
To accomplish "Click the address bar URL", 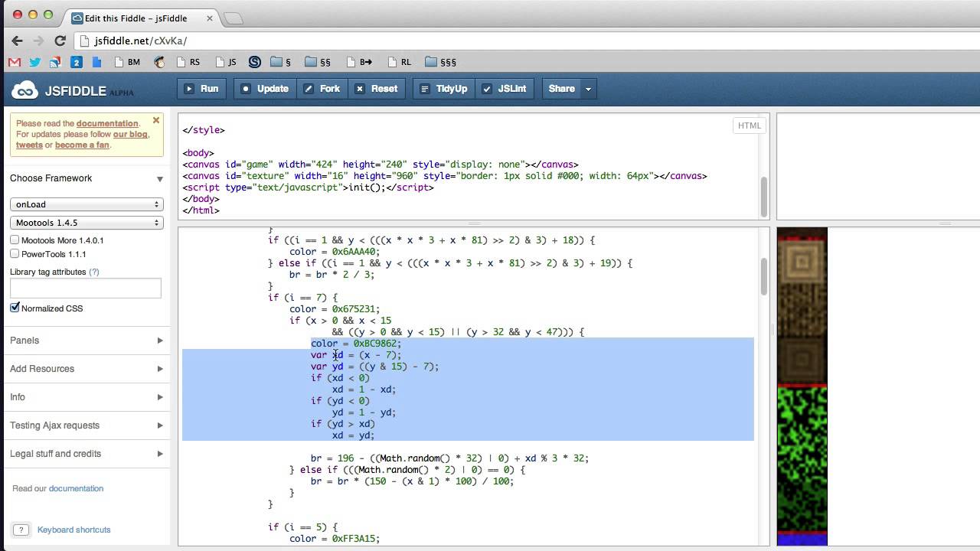I will coord(140,41).
